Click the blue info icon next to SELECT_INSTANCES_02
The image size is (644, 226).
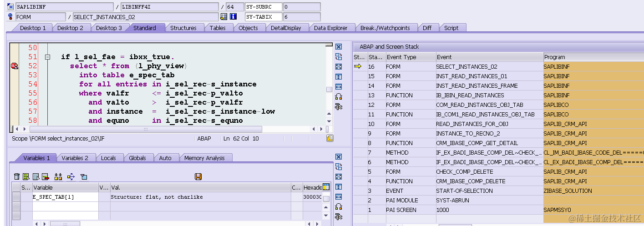(x=233, y=17)
